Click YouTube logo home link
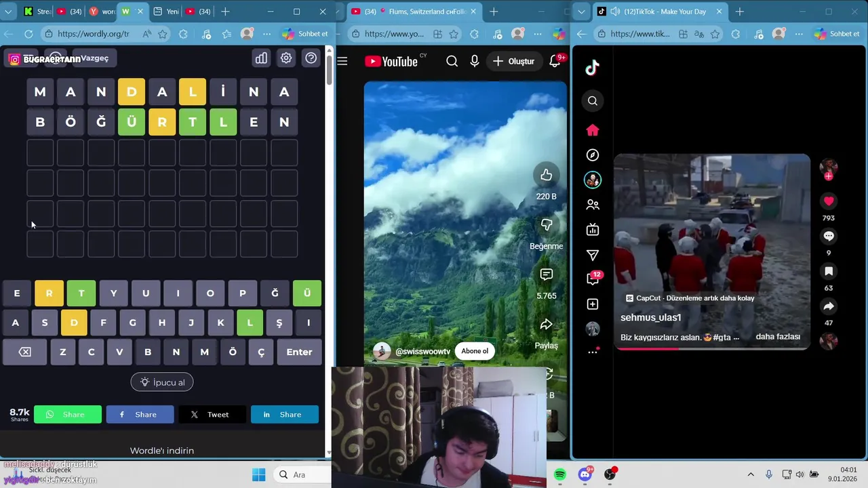Viewport: 868px width, 488px height. (391, 61)
